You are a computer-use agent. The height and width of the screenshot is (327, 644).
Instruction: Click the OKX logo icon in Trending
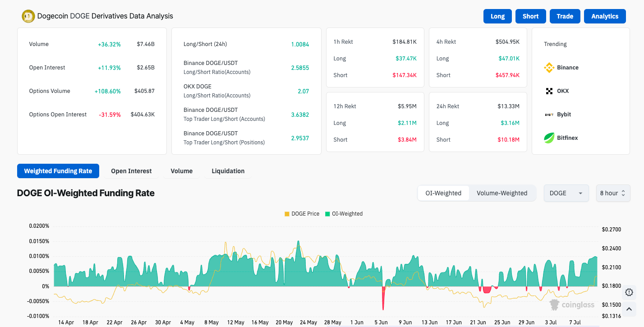549,91
